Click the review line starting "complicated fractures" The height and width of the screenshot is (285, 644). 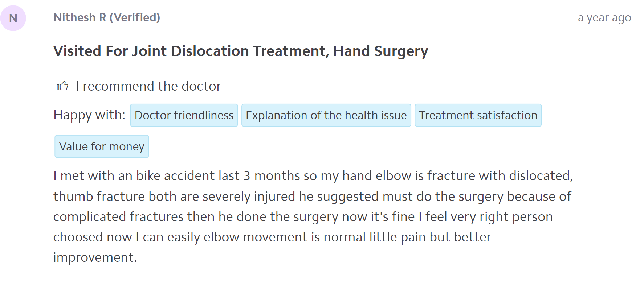pos(303,217)
